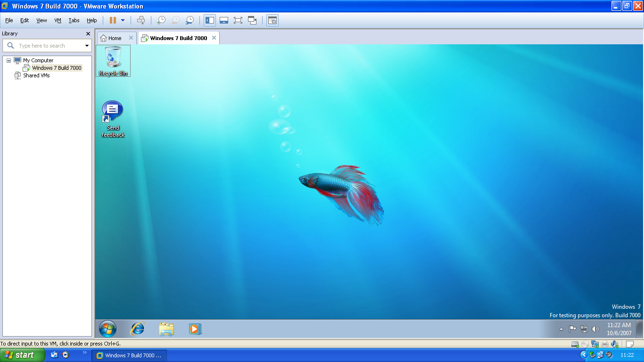644x362 pixels.
Task: Expand hidden XP tray icons arrow
Action: tap(584, 355)
